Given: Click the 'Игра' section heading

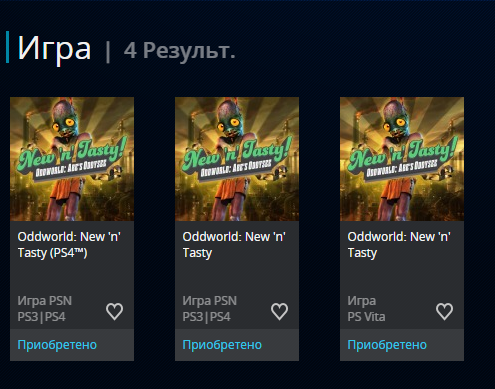Looking at the screenshot, I should pyautogui.click(x=54, y=49).
